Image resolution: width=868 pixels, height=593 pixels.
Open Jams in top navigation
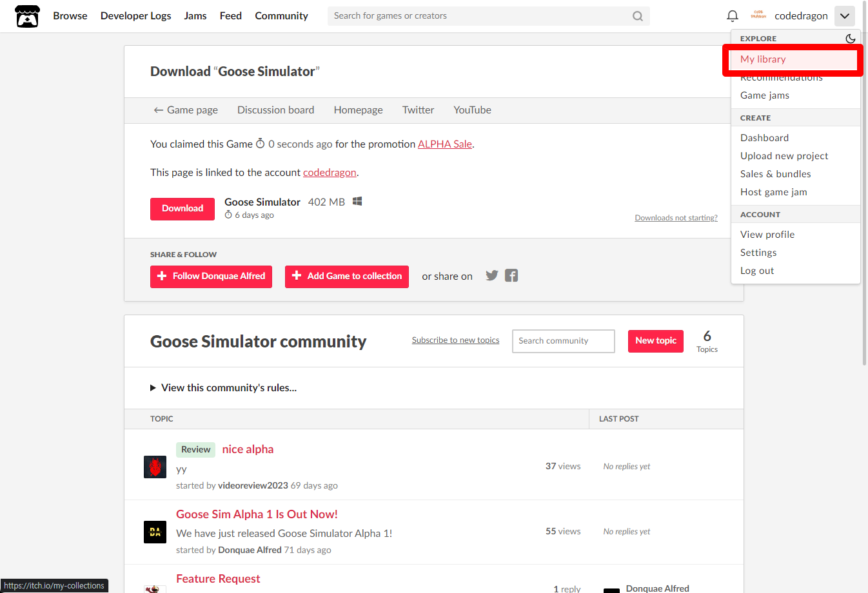pos(195,15)
